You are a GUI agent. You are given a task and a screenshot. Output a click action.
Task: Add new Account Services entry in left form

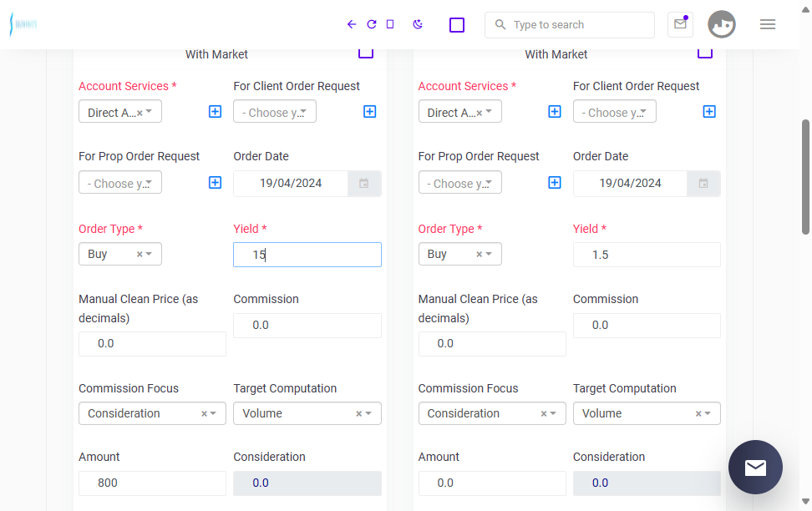(215, 112)
